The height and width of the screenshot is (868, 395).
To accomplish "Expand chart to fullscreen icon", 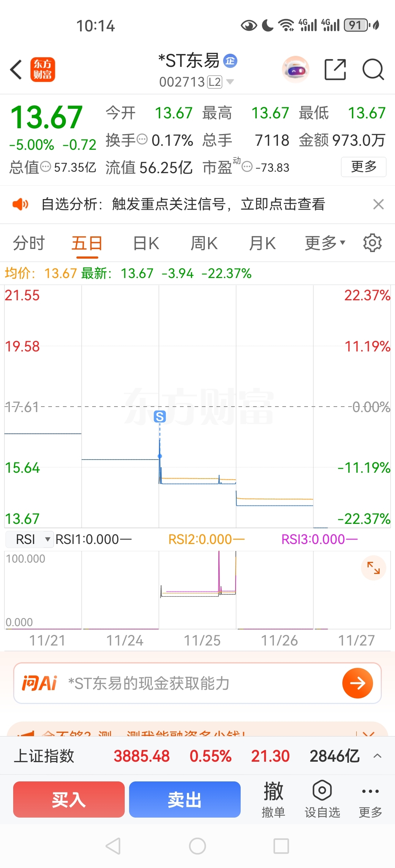I will tap(373, 568).
